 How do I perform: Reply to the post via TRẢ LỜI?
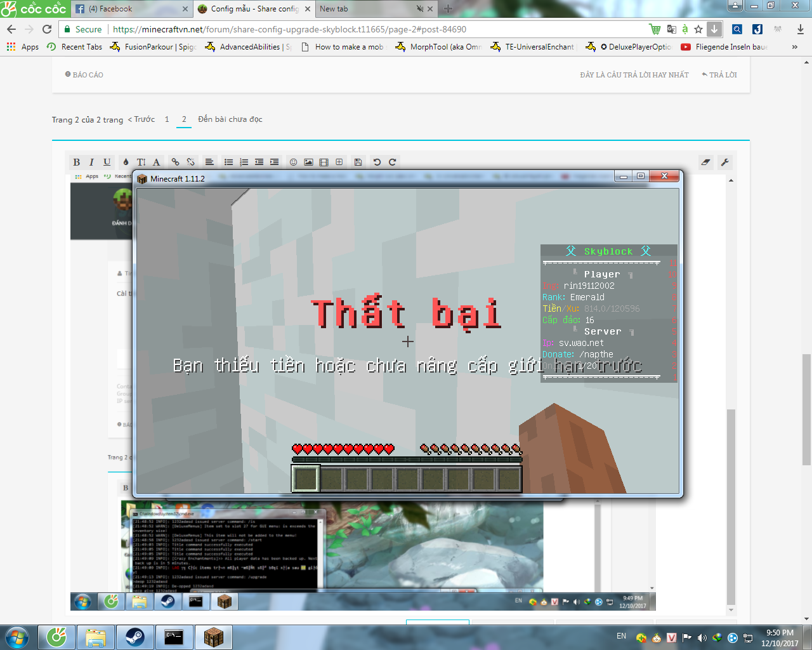tap(719, 75)
